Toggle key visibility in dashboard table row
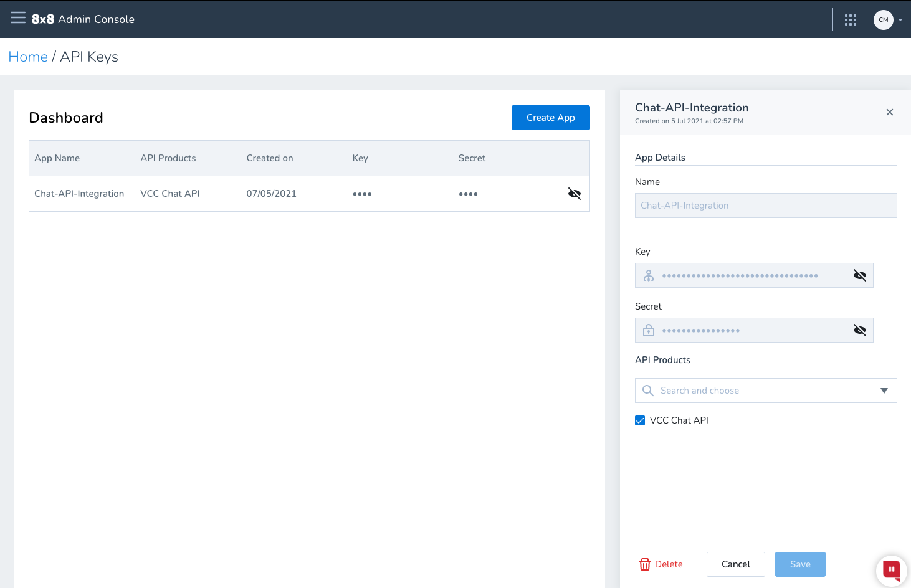The width and height of the screenshot is (911, 588). tap(575, 194)
